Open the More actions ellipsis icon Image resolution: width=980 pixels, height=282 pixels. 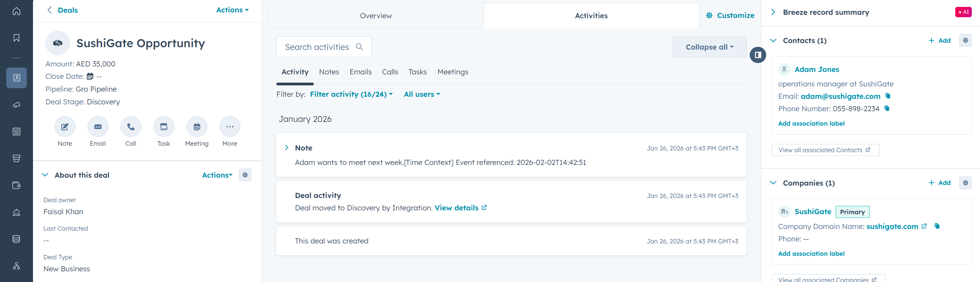(x=230, y=127)
